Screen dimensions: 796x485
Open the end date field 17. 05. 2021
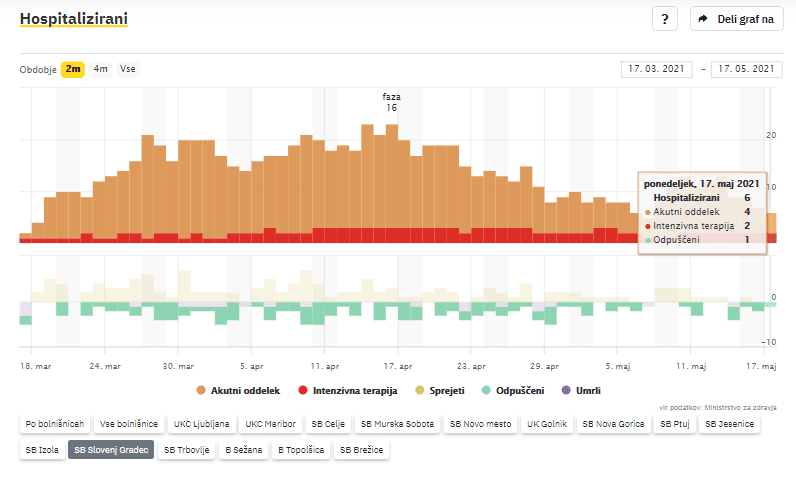tap(745, 69)
